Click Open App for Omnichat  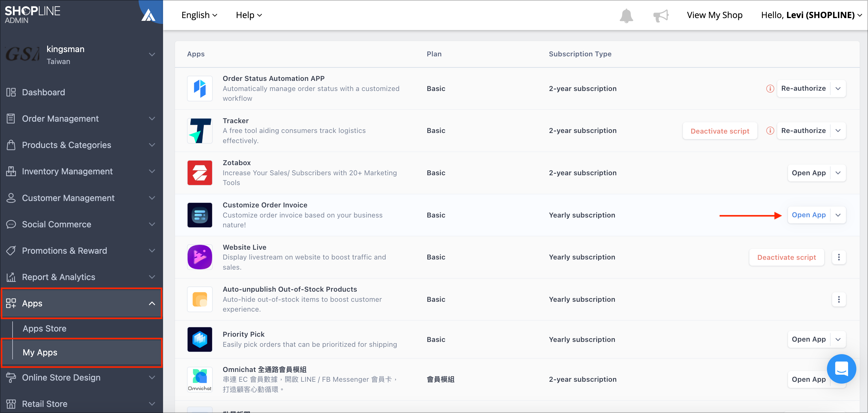point(808,379)
